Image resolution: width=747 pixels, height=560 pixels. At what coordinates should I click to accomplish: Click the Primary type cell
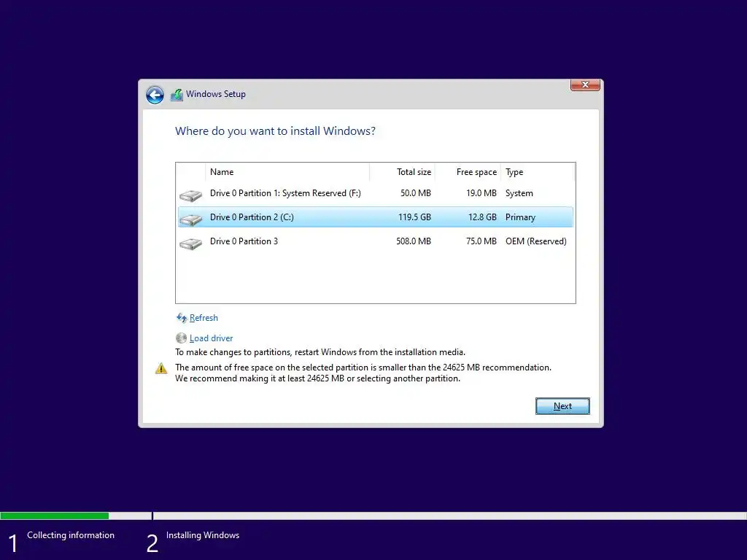tap(520, 217)
